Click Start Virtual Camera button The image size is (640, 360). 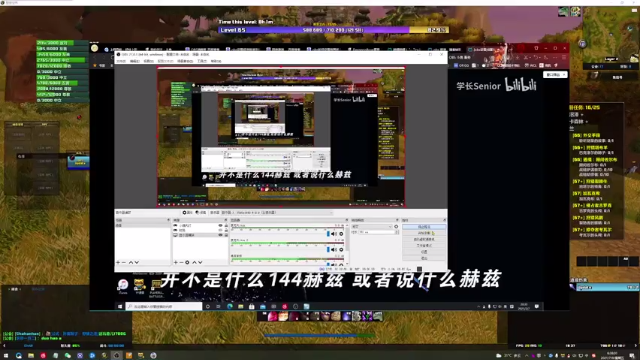click(424, 239)
